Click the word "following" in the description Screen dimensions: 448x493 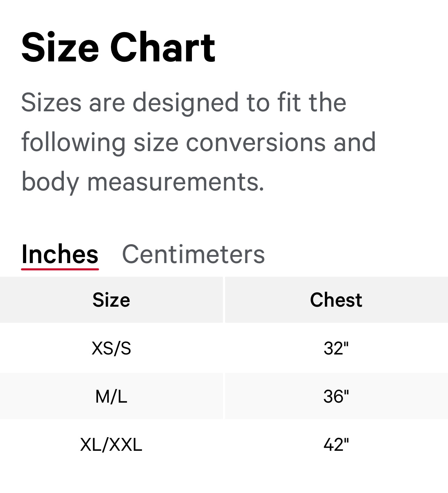(73, 142)
